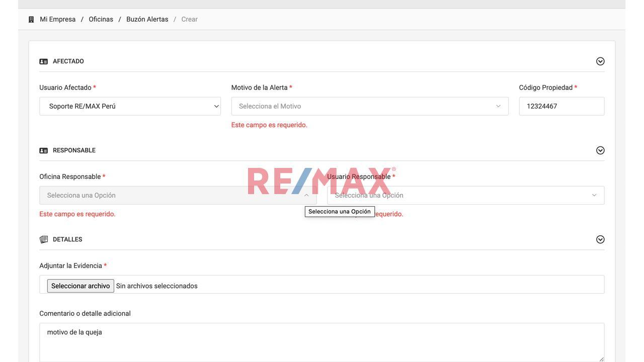The height and width of the screenshot is (362, 644).
Task: Click the building icon in breadcrumb
Action: coord(31,20)
